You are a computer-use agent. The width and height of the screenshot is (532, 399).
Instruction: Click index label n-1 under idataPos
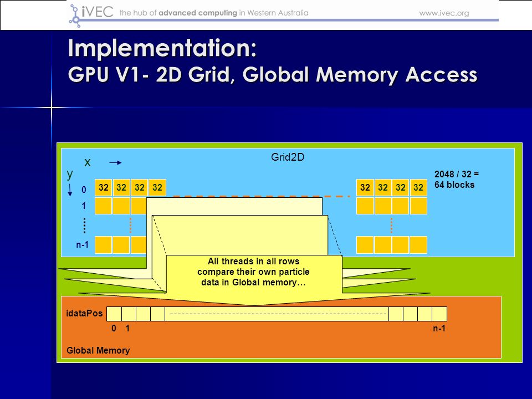click(439, 329)
